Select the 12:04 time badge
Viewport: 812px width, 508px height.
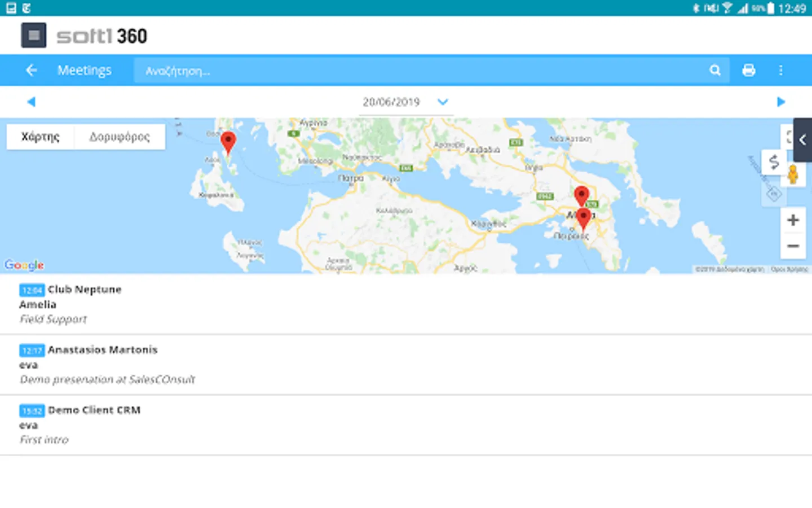(x=32, y=290)
